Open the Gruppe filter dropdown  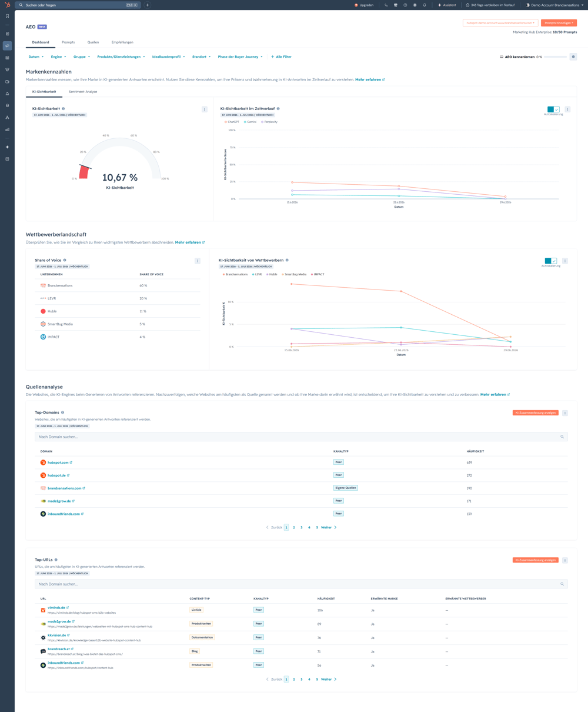[x=82, y=57]
